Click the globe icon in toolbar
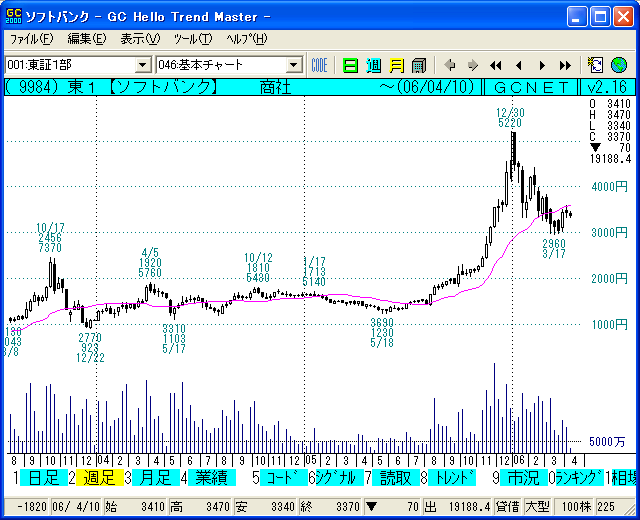This screenshot has width=640, height=520. [619, 65]
